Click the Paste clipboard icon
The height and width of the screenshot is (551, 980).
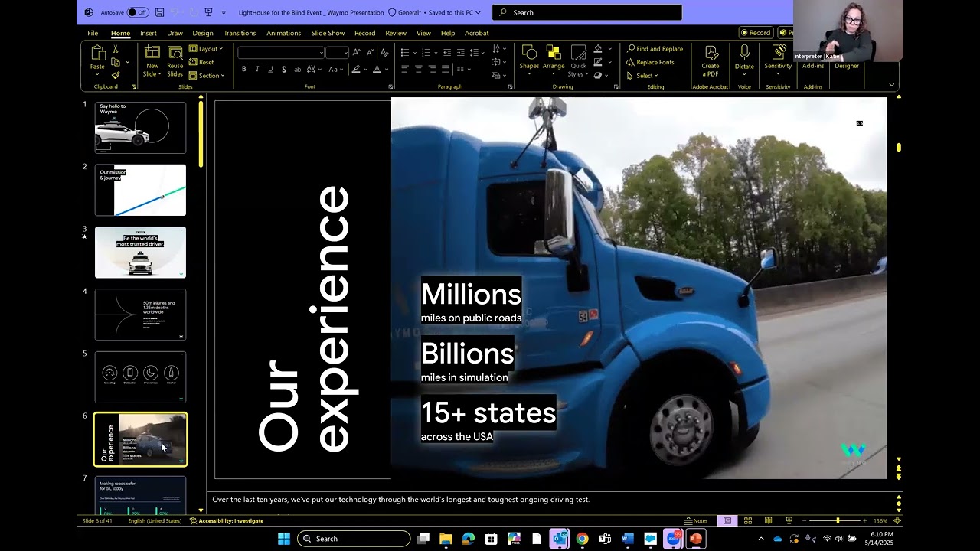(97, 54)
